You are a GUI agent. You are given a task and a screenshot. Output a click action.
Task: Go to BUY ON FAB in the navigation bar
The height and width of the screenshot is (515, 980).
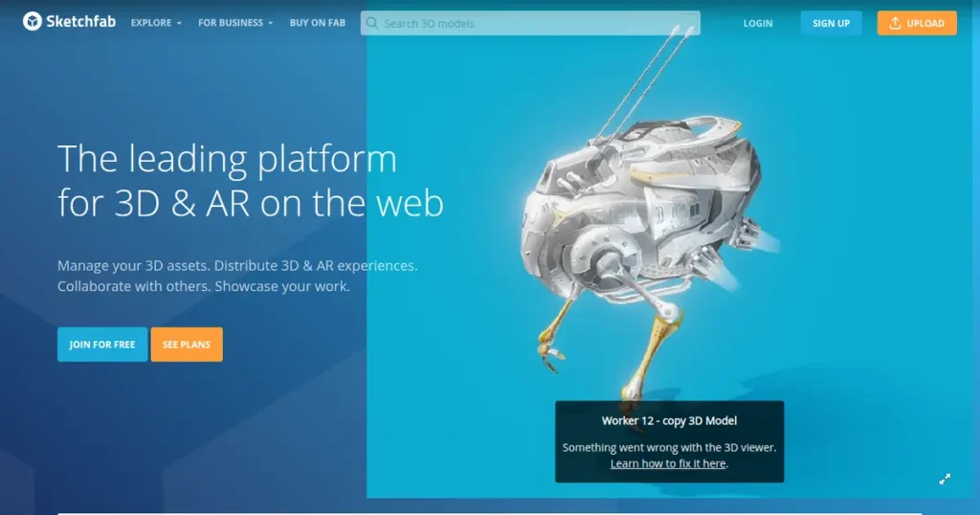(x=317, y=23)
